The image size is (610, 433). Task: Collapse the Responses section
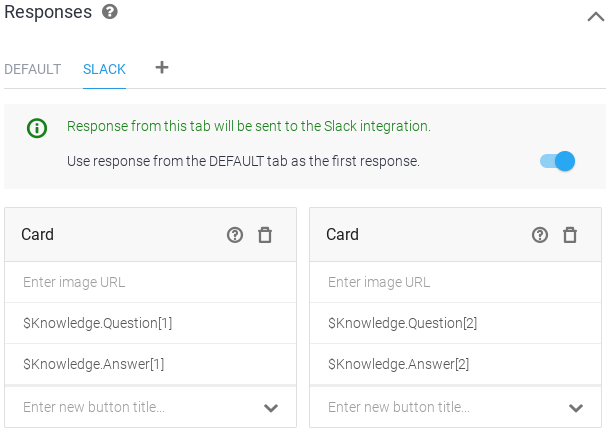[x=595, y=16]
